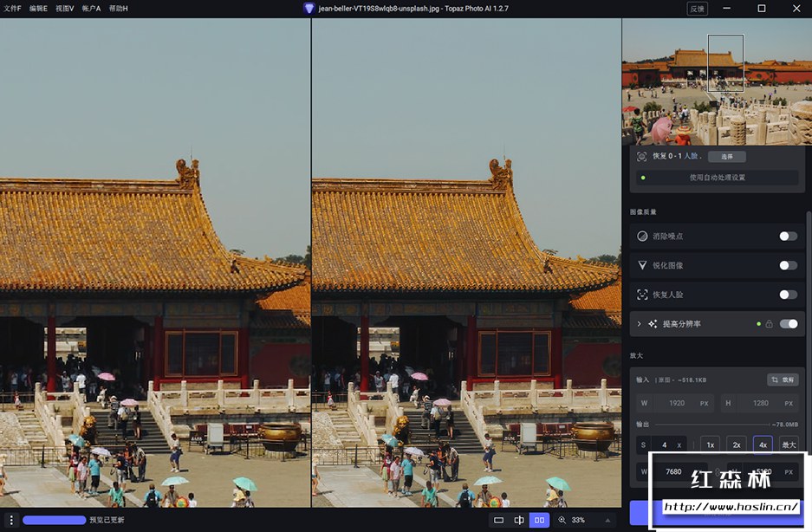812x532 pixels.
Task: Click the Topaz Photo AI shield logo
Action: click(309, 9)
